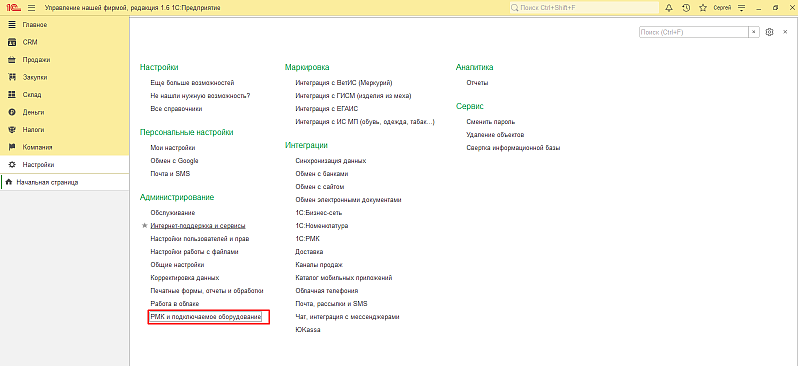Open Отчеты under Аналитика

pyautogui.click(x=477, y=82)
